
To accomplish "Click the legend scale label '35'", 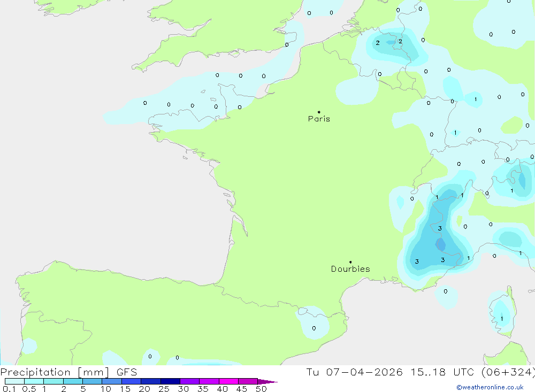I will pyautogui.click(x=203, y=389).
